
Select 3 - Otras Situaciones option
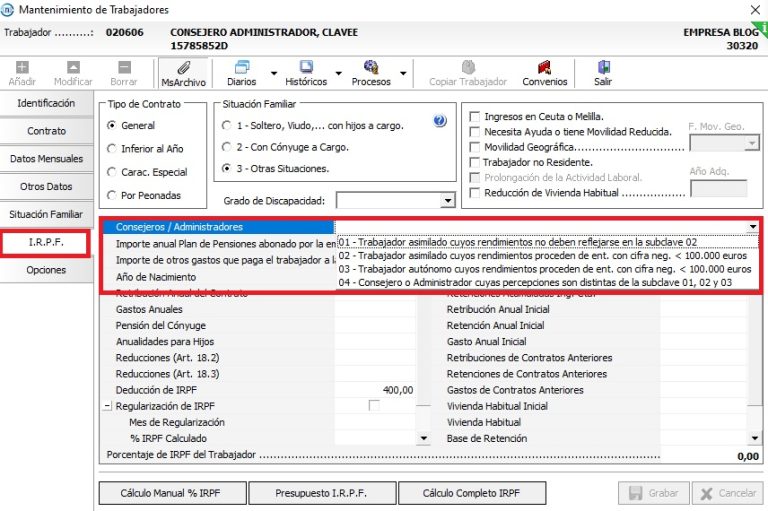pyautogui.click(x=226, y=168)
